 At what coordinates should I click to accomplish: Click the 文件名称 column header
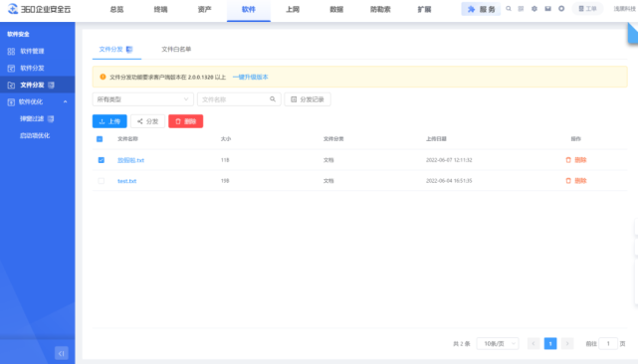[x=127, y=139]
